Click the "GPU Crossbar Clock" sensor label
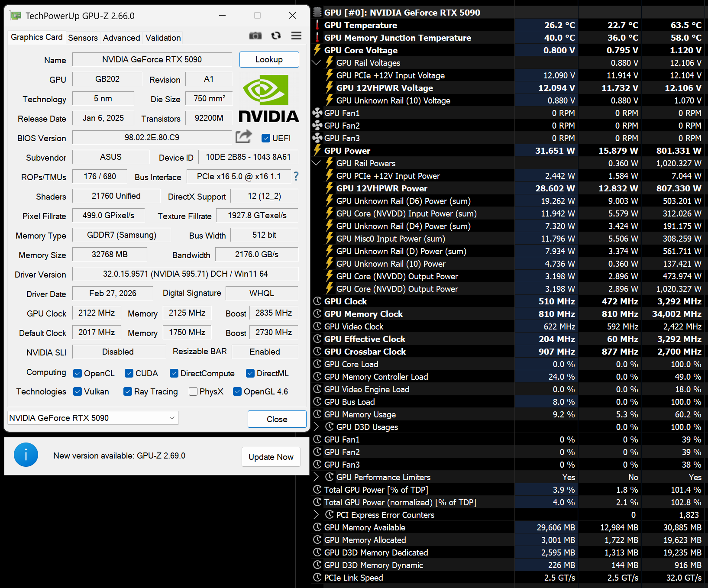 [x=365, y=352]
